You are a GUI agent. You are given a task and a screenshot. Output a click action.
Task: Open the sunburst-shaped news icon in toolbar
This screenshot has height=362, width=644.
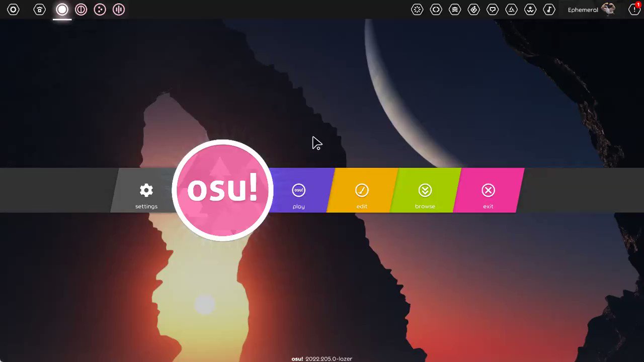(417, 10)
